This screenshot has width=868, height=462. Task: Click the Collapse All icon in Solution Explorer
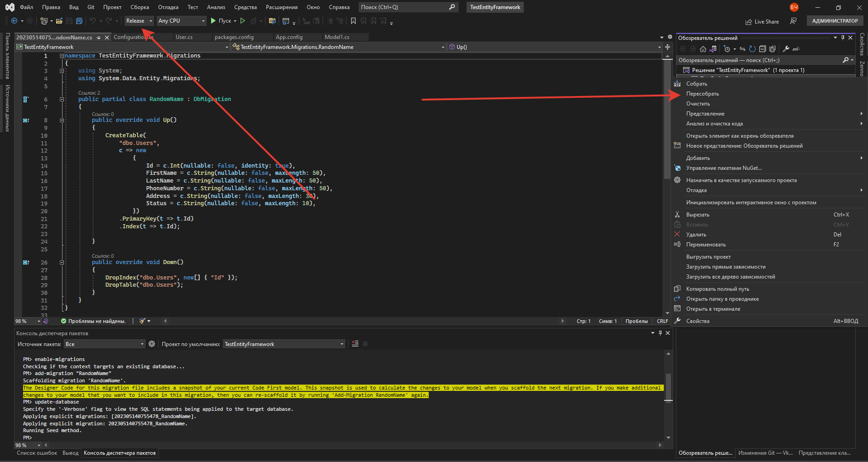(x=762, y=49)
